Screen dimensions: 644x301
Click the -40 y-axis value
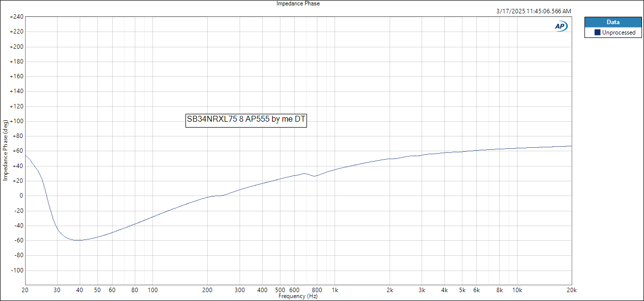[19, 226]
